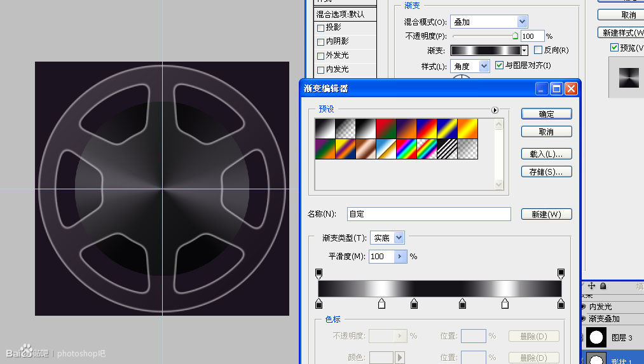Click the 不透明度 opacity slider handle
This screenshot has width=644, height=364.
point(515,36)
